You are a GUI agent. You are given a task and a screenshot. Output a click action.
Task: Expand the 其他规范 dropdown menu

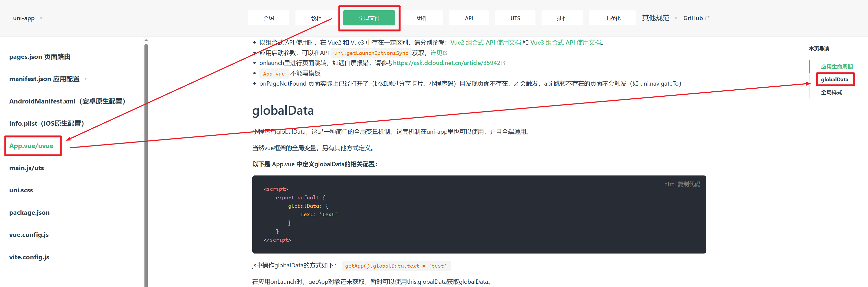[676, 18]
